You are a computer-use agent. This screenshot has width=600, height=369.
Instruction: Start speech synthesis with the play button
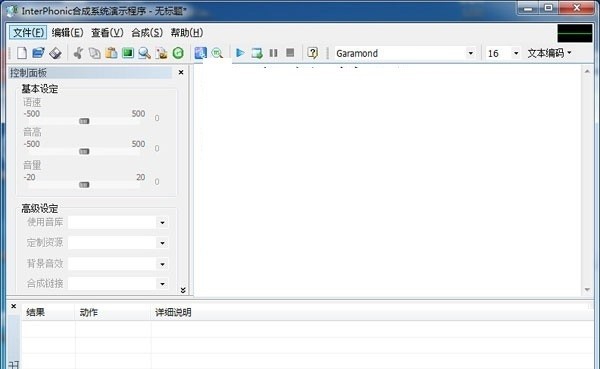coord(240,53)
